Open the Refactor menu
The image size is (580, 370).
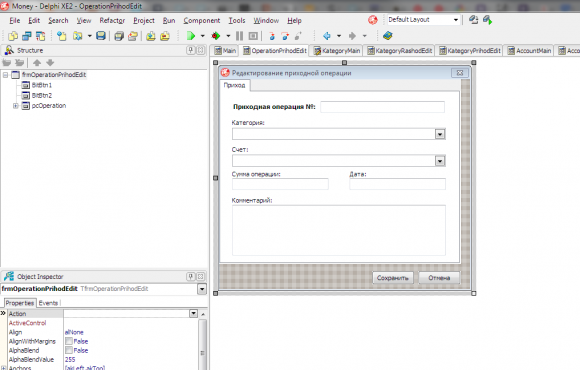112,20
